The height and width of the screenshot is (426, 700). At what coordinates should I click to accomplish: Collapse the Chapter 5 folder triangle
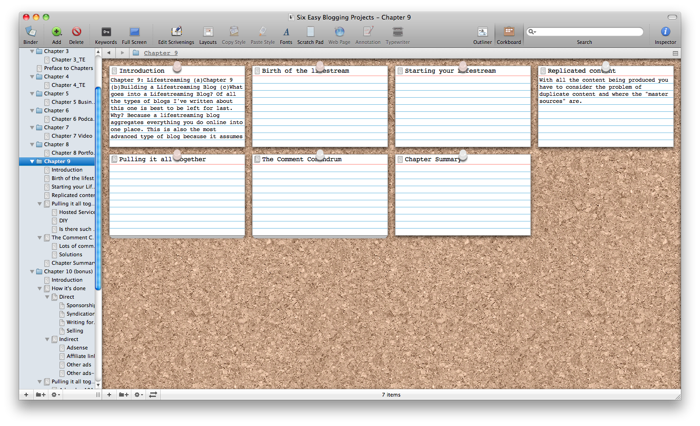click(32, 94)
